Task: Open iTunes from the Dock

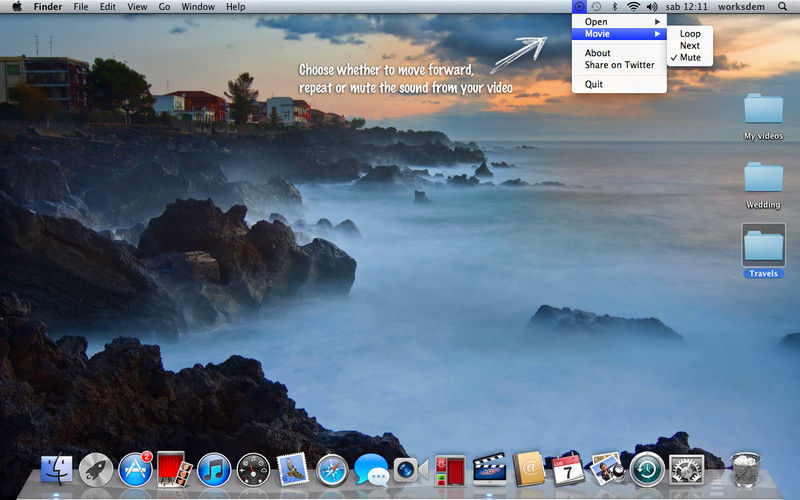Action: click(214, 469)
